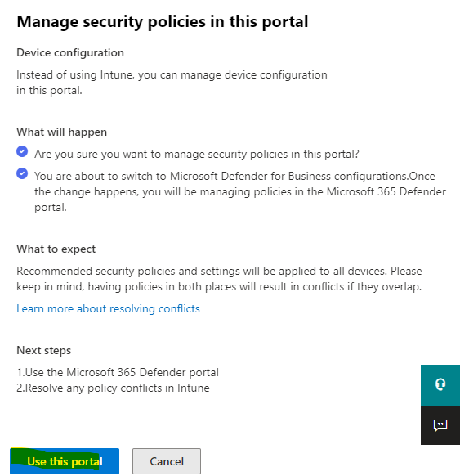460x476 pixels.
Task: Click step 1 'Use the Microsoft 365 Defender portal'
Action: click(x=118, y=372)
